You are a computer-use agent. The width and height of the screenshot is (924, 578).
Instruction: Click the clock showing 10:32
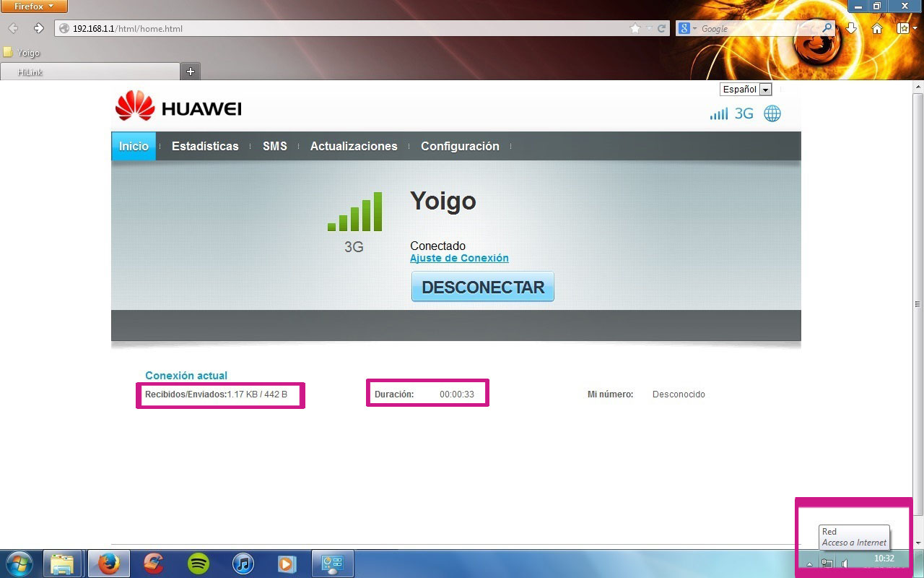coord(884,558)
